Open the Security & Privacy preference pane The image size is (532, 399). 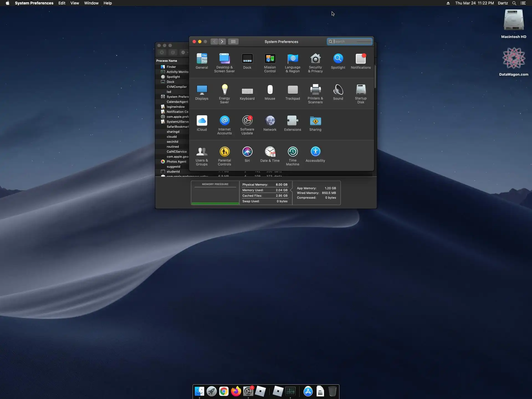click(315, 63)
